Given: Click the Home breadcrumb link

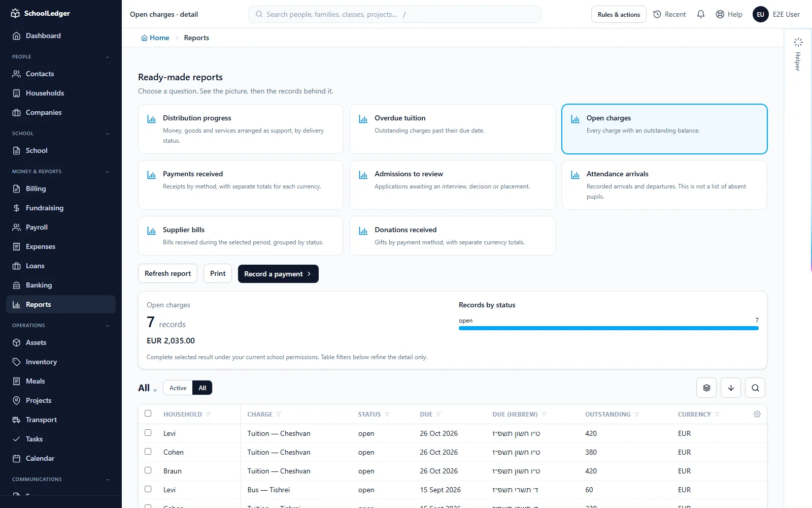Looking at the screenshot, I should (155, 38).
